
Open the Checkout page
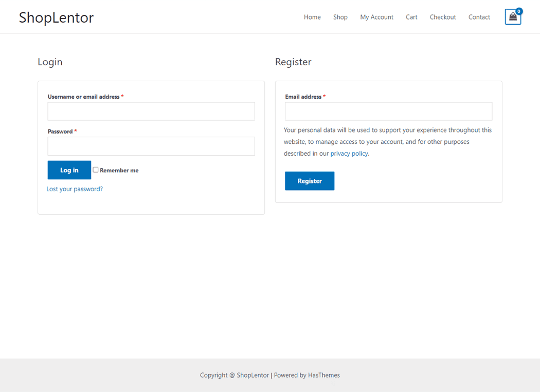[x=442, y=17]
